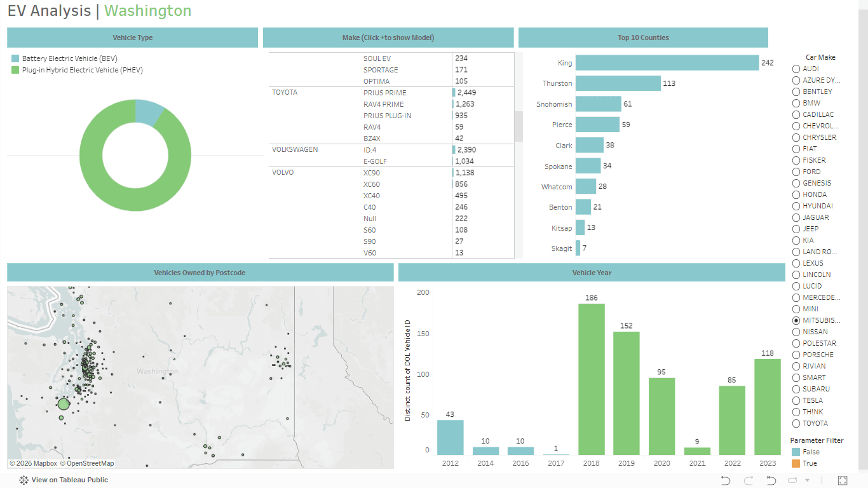This screenshot has width=868, height=488.
Task: Click the Spokane county bar
Action: point(588,166)
